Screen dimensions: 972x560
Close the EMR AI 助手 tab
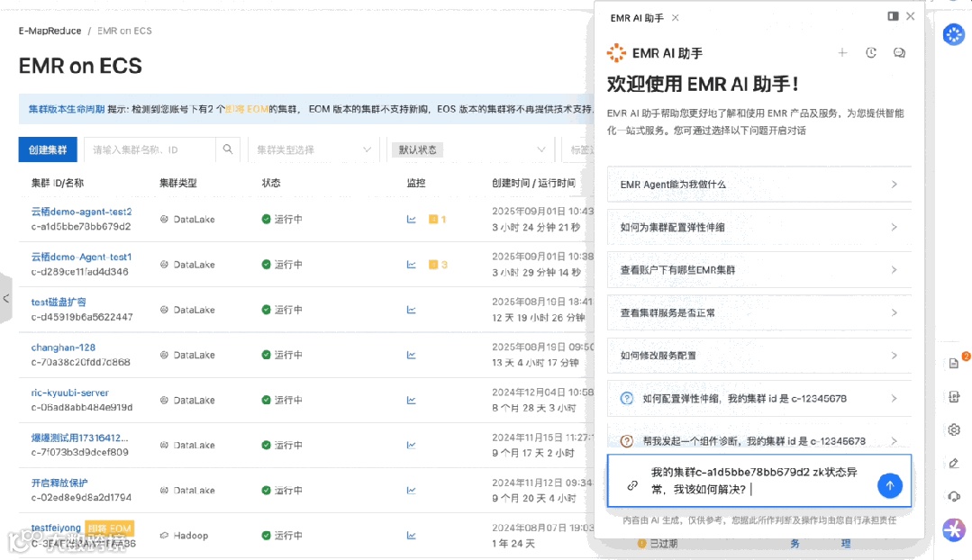point(675,18)
